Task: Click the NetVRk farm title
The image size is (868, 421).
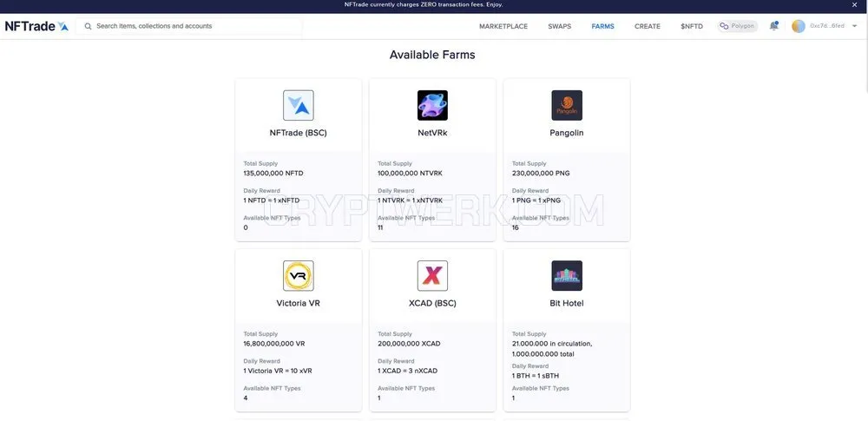Action: coord(432,133)
